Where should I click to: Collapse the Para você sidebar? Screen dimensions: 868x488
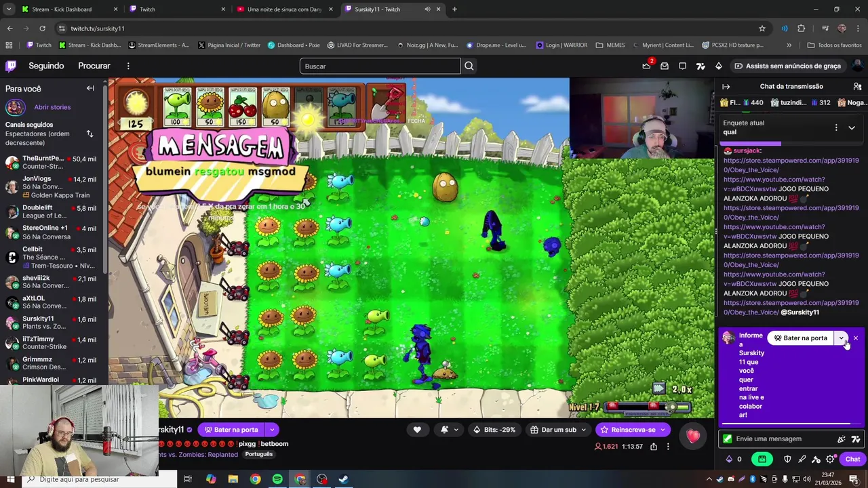[90, 88]
